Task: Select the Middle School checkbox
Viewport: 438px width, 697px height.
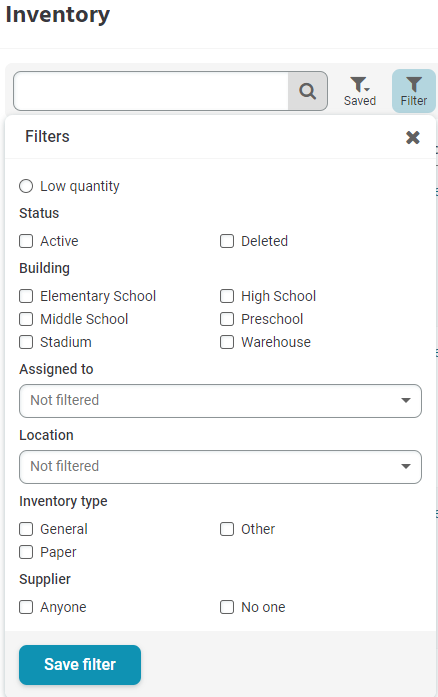Action: [26, 319]
